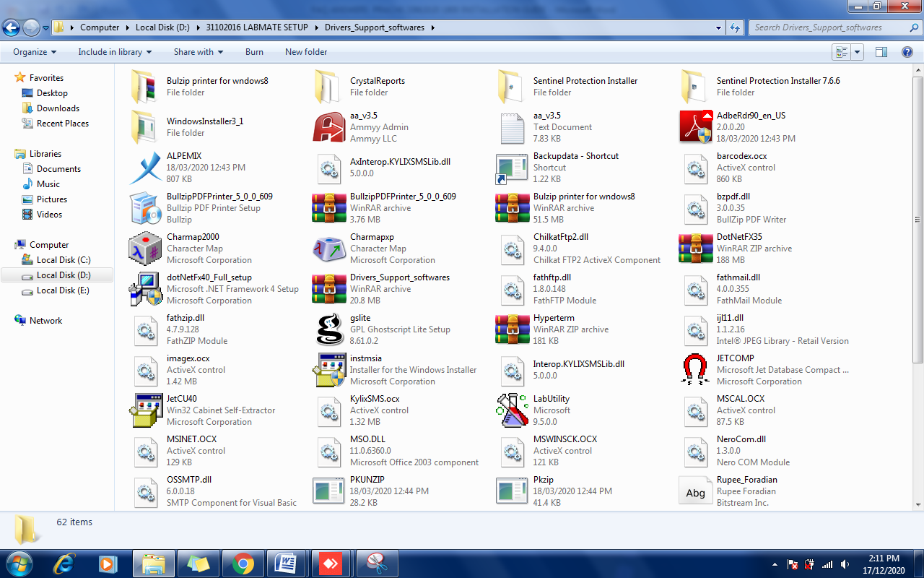Screen dimensions: 924x578
Task: Click the 31102016 LABMATE SETUP breadcrumb
Action: 256,27
